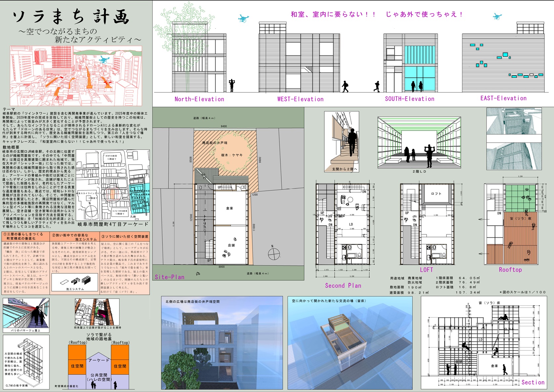Screen dimensions: 554x392
Task: Click the Second Plan label
Action: tap(343, 286)
